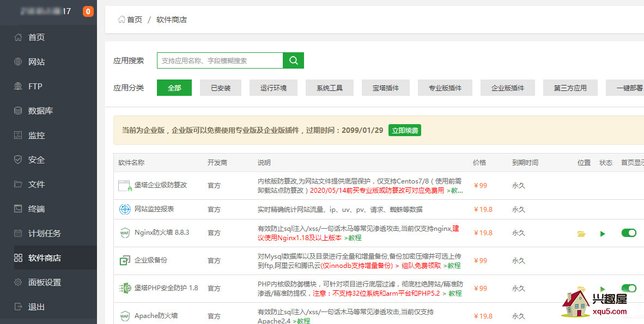Click the 软件名称 column header
The image size is (644, 324).
[x=131, y=163]
